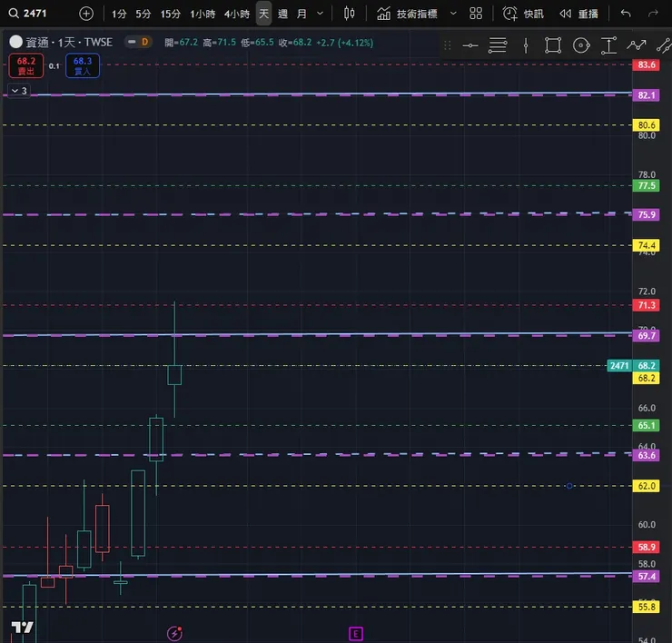Select the 天 daily timeframe
Image resolution: width=672 pixels, height=643 pixels.
(263, 14)
